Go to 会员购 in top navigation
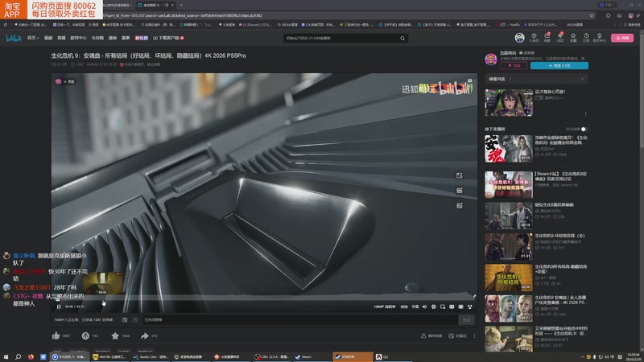This screenshot has height=362, width=644. [97, 38]
